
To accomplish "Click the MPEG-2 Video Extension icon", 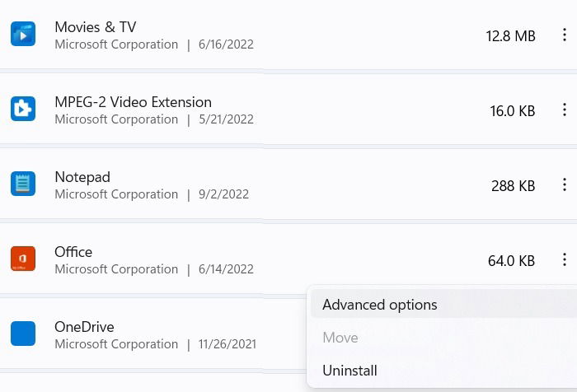I will click(x=23, y=109).
